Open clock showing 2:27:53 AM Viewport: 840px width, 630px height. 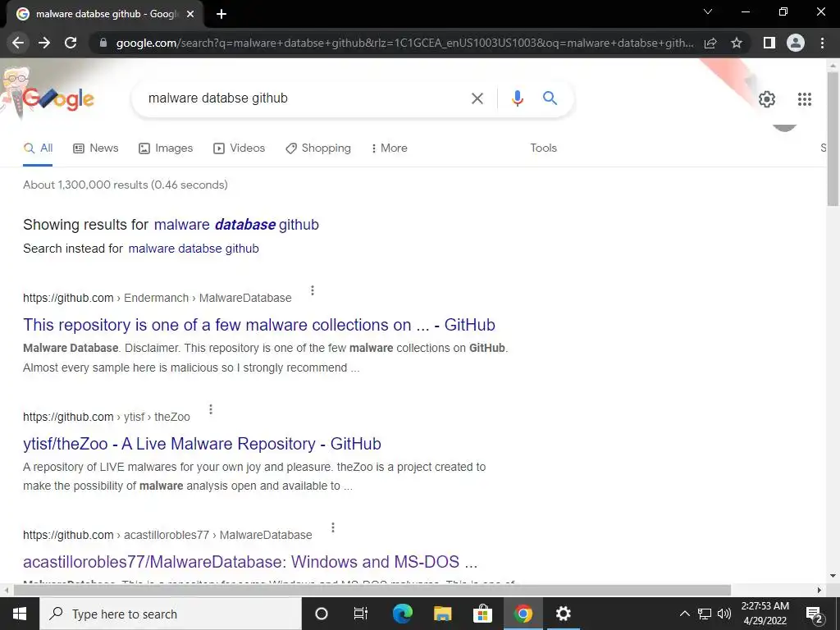click(765, 614)
